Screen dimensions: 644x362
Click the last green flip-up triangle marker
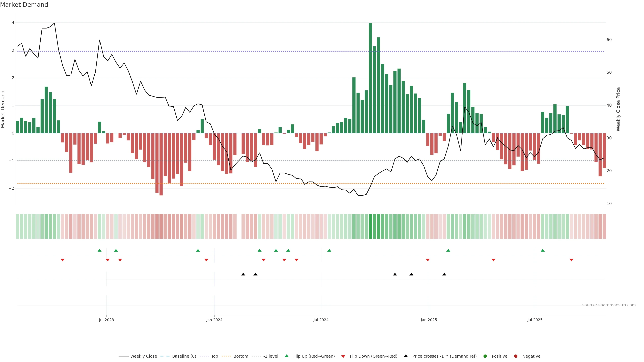coord(543,250)
